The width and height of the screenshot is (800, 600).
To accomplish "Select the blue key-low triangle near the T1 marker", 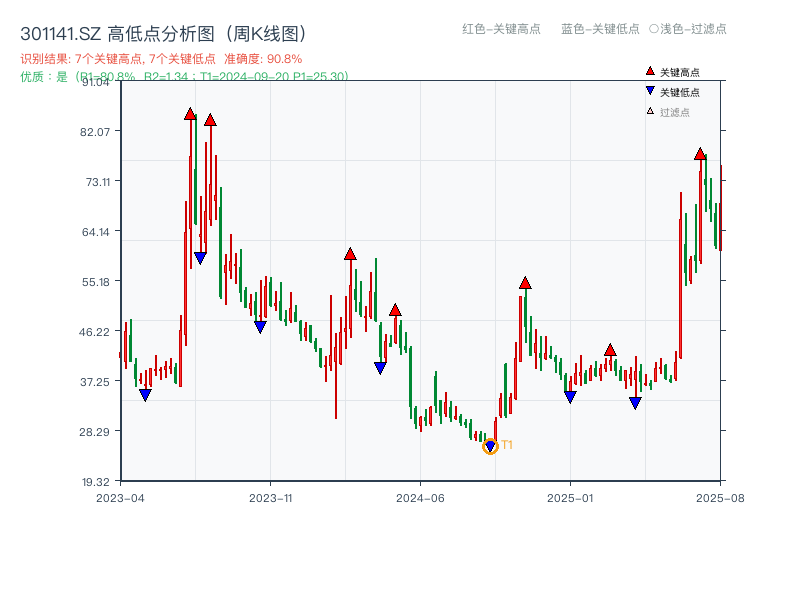I will (x=491, y=443).
